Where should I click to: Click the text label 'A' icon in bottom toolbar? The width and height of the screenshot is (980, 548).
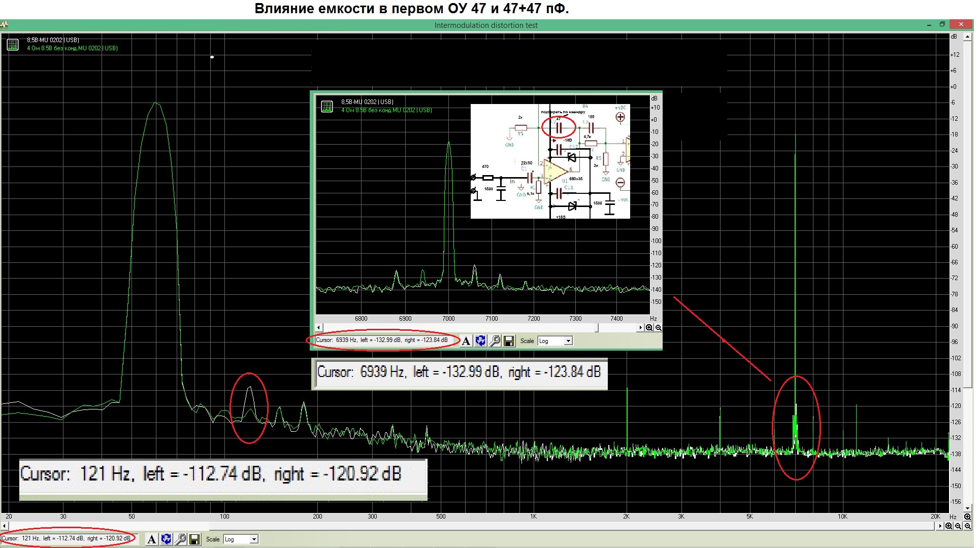click(151, 539)
